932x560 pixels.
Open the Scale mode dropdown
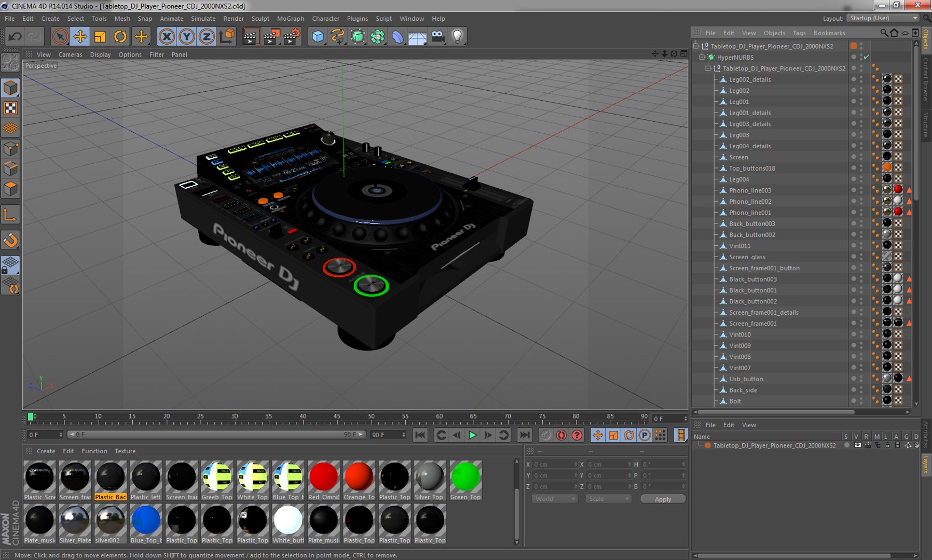[608, 499]
